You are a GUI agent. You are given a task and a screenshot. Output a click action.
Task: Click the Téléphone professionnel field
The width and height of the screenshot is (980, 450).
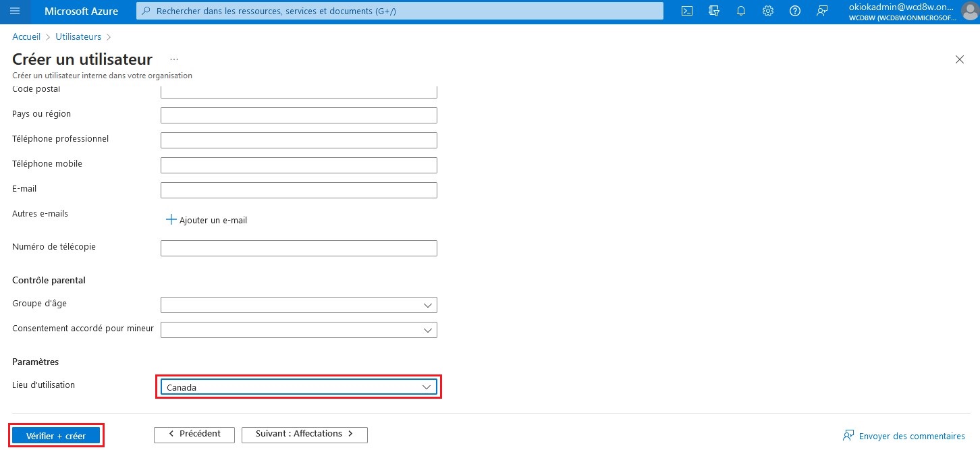pyautogui.click(x=299, y=140)
